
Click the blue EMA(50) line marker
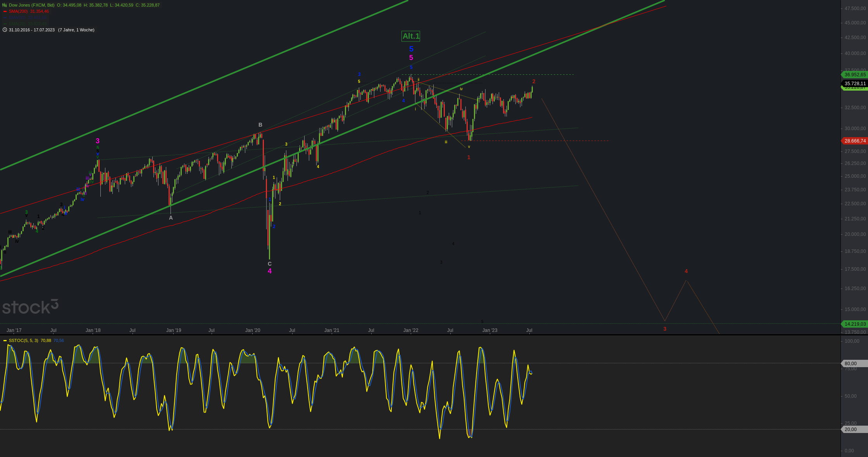pos(5,17)
